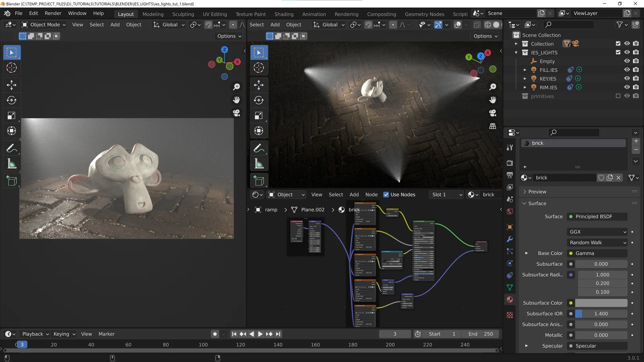Select the Rotate tool in left viewport

[12, 100]
